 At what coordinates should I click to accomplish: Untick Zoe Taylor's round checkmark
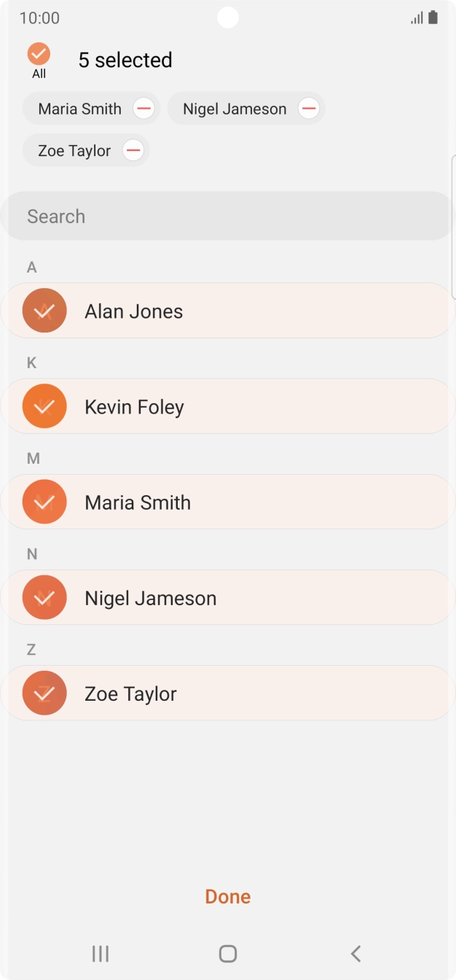coord(44,693)
